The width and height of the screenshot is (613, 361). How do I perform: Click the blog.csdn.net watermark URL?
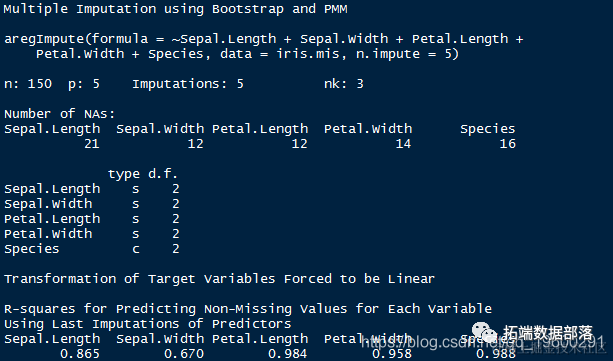(482, 343)
